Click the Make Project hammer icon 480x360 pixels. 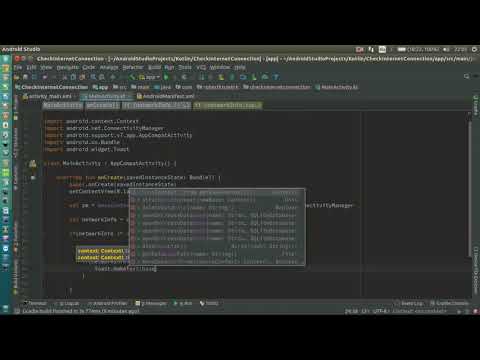coord(132,77)
